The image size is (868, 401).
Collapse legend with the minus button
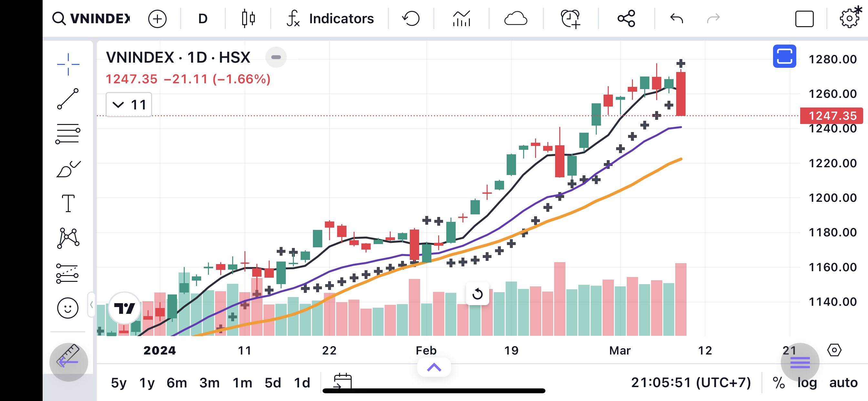(276, 57)
